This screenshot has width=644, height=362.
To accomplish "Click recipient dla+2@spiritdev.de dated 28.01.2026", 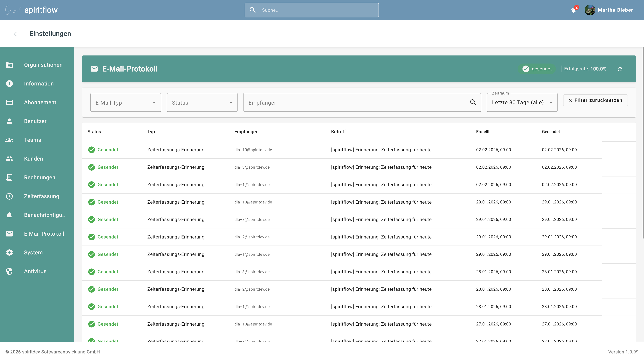I will (x=252, y=289).
